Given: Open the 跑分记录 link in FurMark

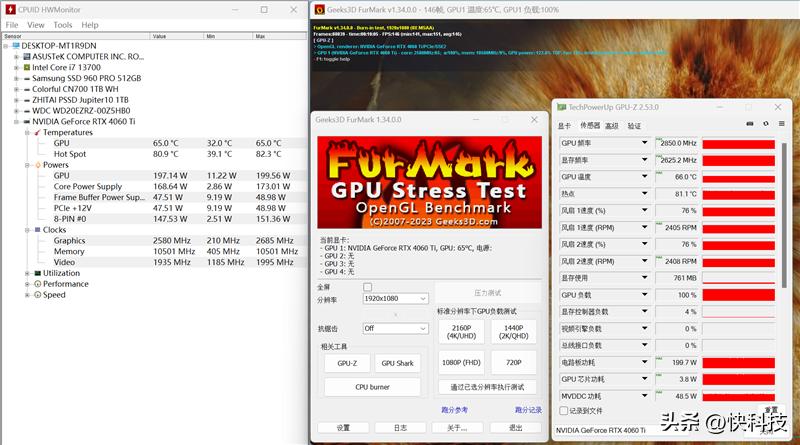Looking at the screenshot, I should point(529,410).
